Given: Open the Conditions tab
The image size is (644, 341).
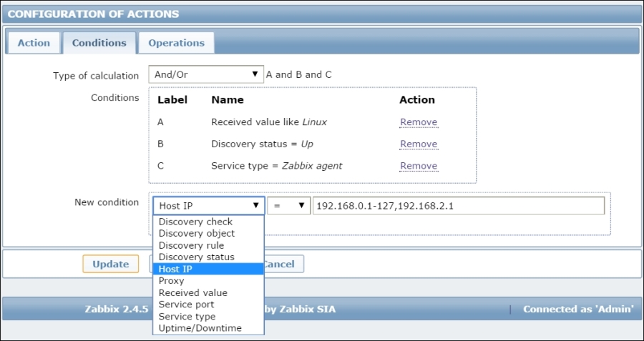Looking at the screenshot, I should pos(99,43).
